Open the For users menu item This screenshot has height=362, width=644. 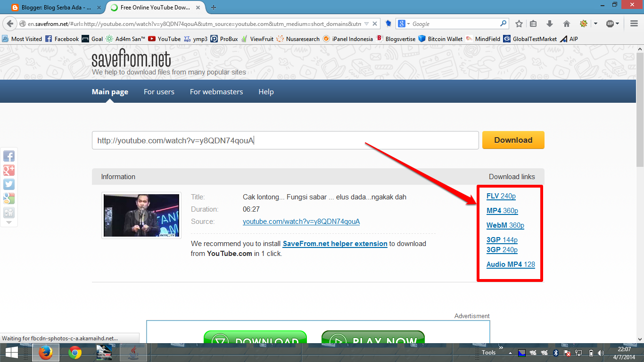coord(159,92)
